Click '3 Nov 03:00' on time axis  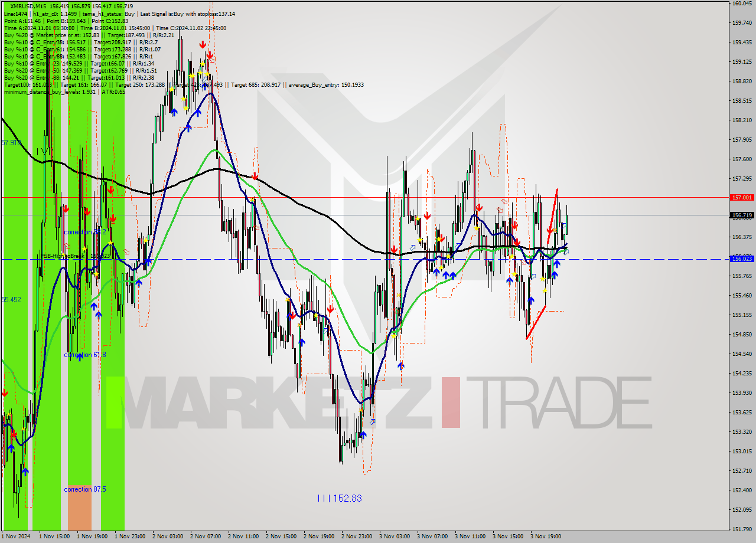click(x=395, y=537)
